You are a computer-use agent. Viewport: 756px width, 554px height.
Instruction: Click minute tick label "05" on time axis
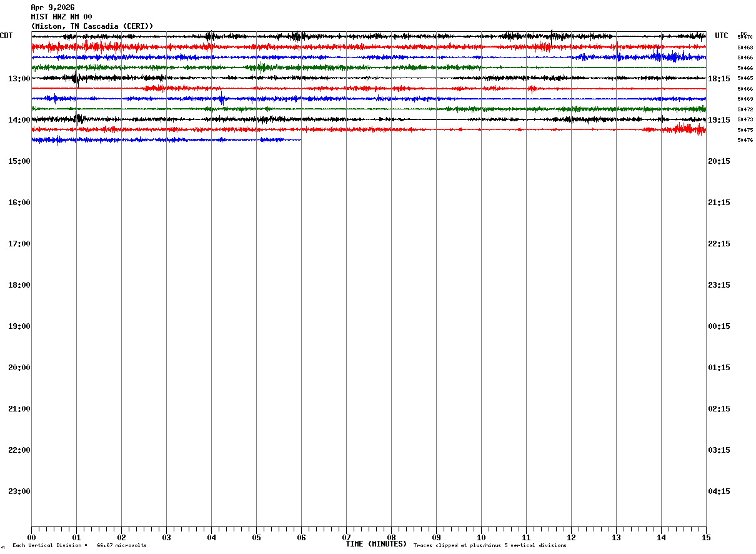click(256, 538)
